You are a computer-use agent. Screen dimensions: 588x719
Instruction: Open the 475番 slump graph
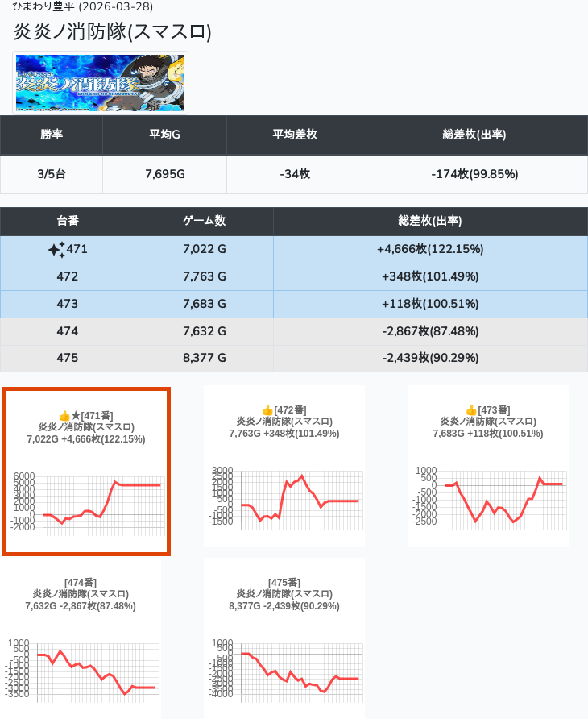[284, 669]
